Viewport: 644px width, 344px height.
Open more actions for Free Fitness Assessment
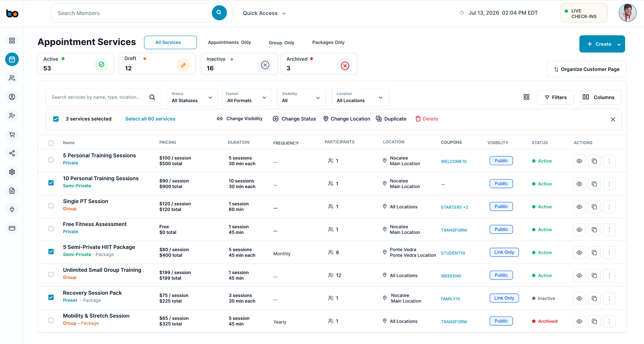coord(609,230)
